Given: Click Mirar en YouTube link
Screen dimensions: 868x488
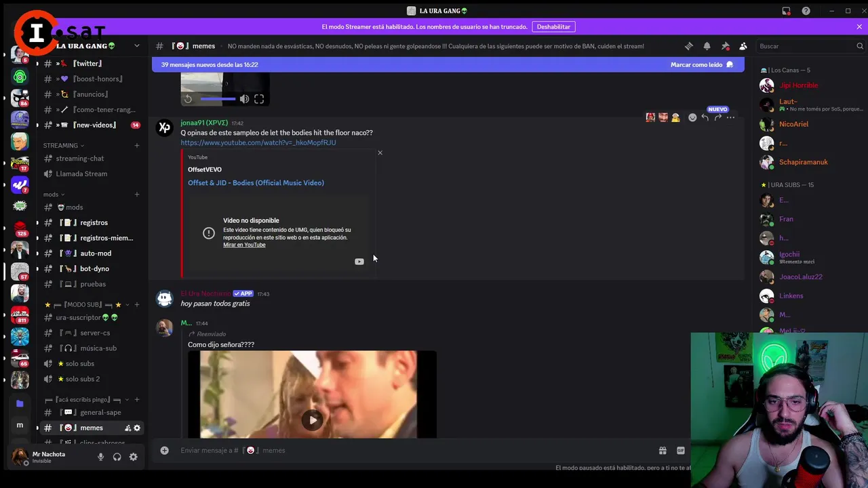Looking at the screenshot, I should coord(244,245).
